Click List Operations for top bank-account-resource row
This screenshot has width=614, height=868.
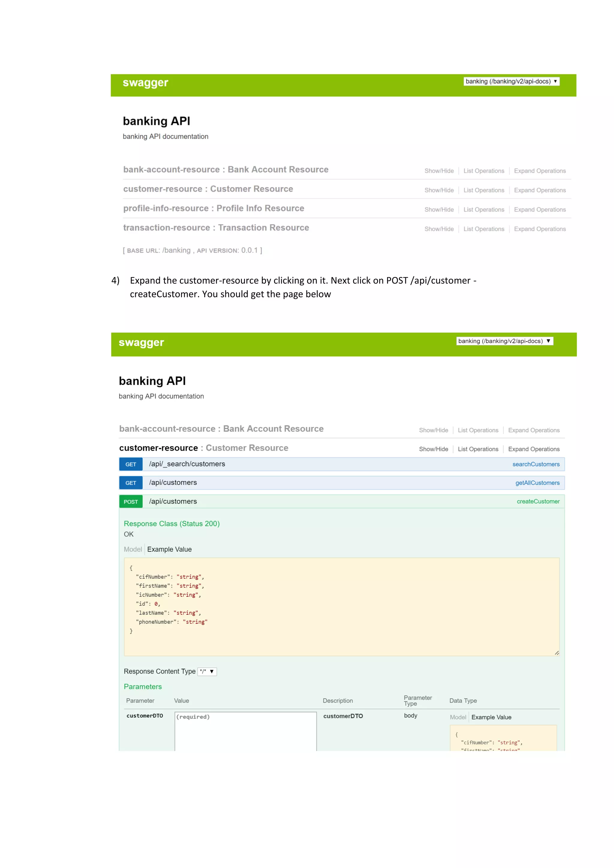pyautogui.click(x=484, y=171)
